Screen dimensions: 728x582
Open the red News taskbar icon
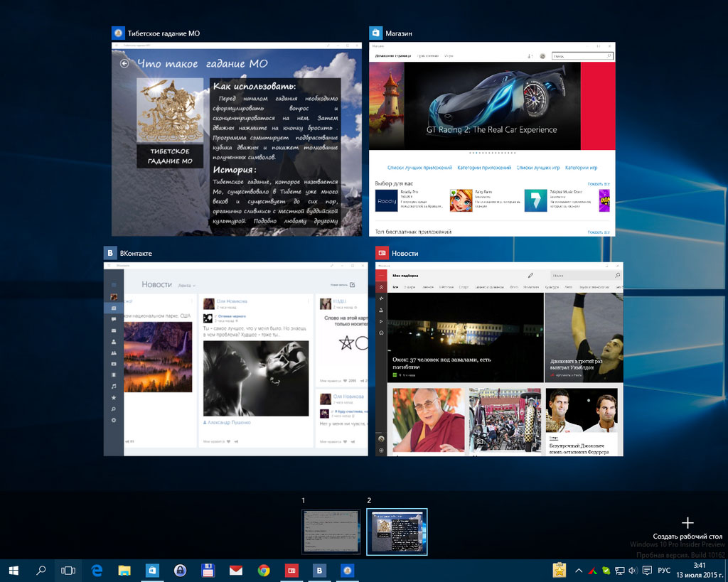pos(291,571)
